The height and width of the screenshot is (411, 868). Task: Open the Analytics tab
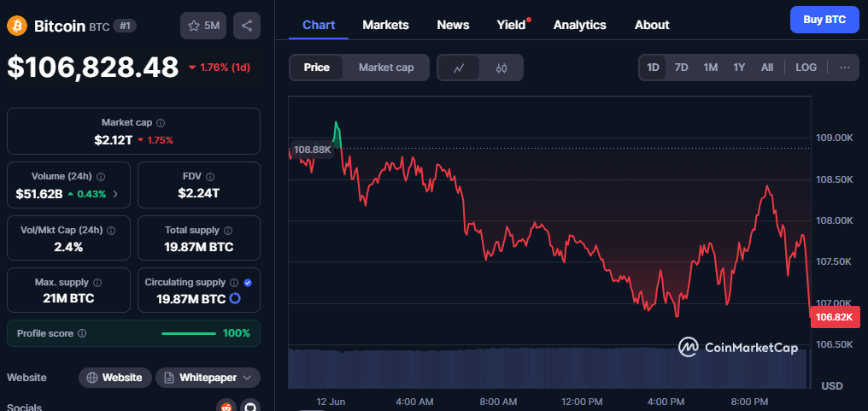579,25
